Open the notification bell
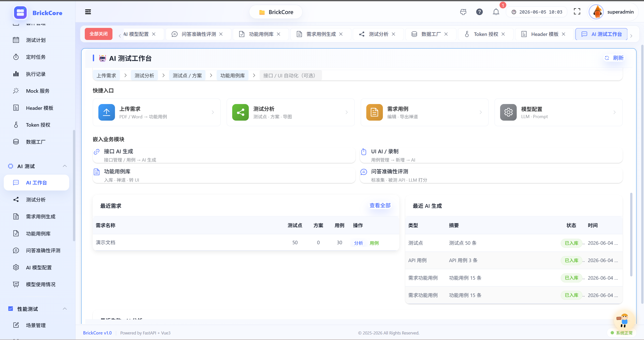This screenshot has width=644, height=340. (x=496, y=12)
